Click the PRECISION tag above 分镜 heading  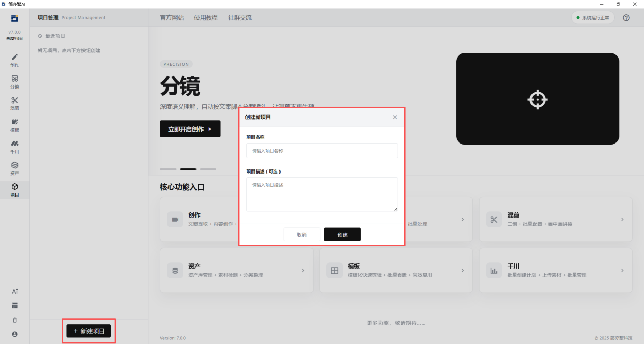[x=176, y=64]
